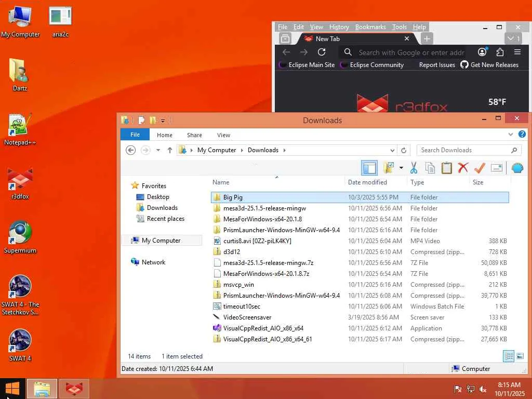This screenshot has width=532, height=399.
Task: Click the blue Help question mark icon
Action: point(522,135)
